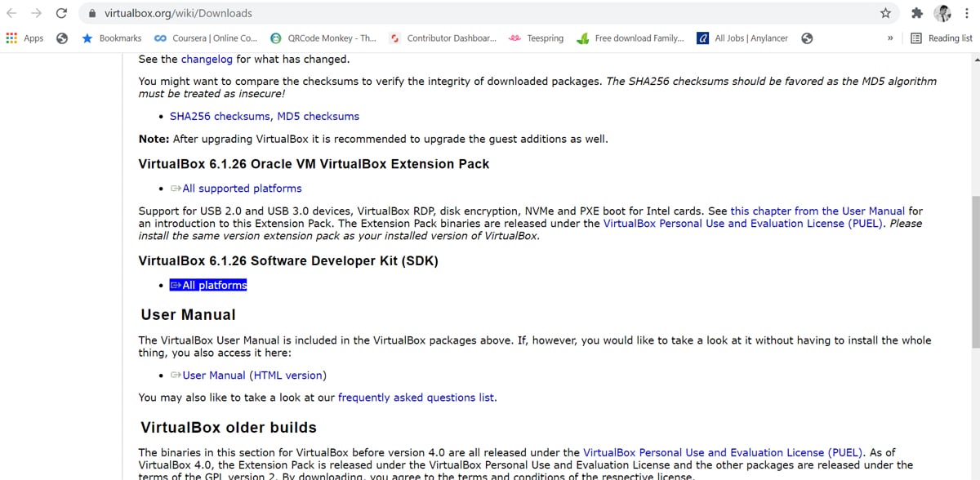Open the Free download Family bookmark

[630, 38]
